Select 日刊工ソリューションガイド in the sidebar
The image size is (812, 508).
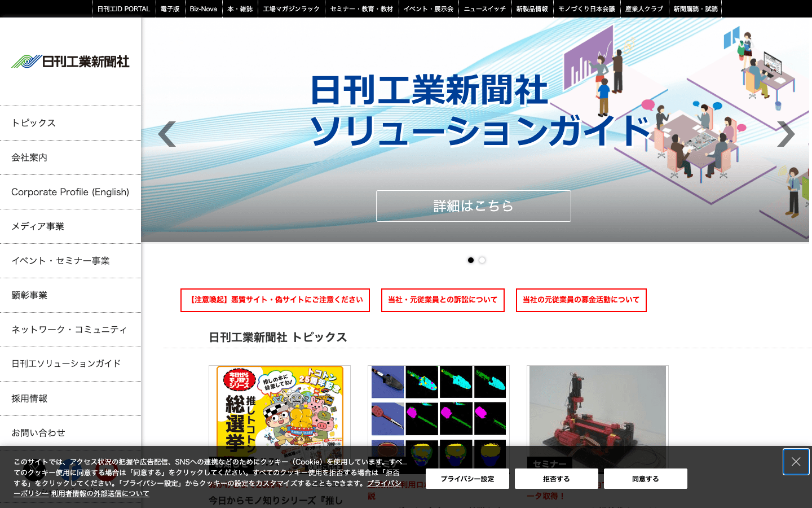tap(70, 364)
